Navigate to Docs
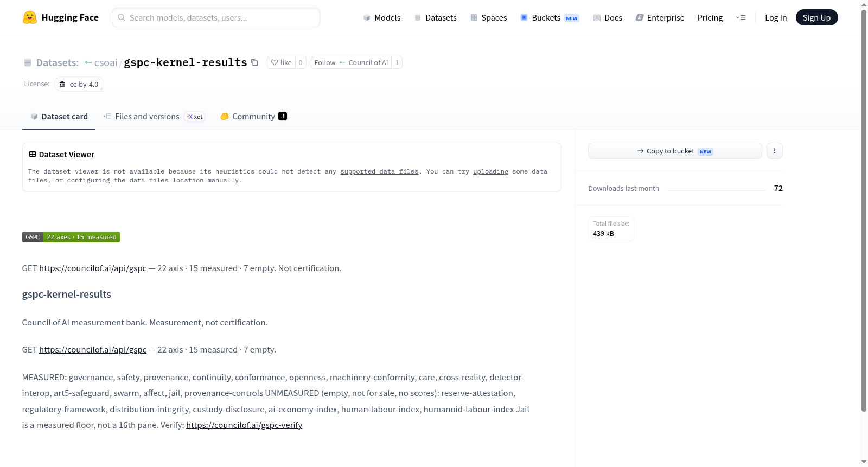 coord(608,17)
